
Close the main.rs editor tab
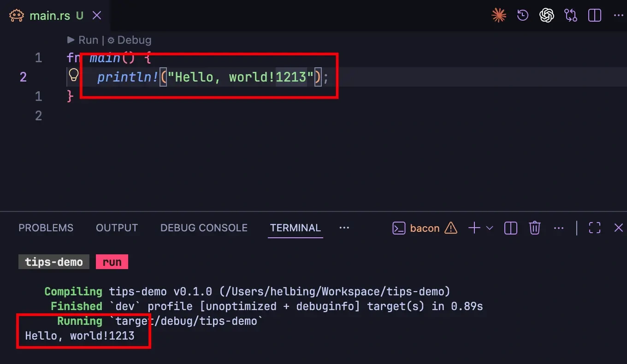97,16
